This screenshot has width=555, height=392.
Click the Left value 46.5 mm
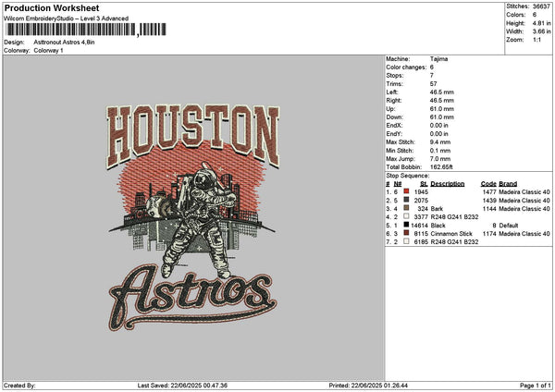[442, 92]
